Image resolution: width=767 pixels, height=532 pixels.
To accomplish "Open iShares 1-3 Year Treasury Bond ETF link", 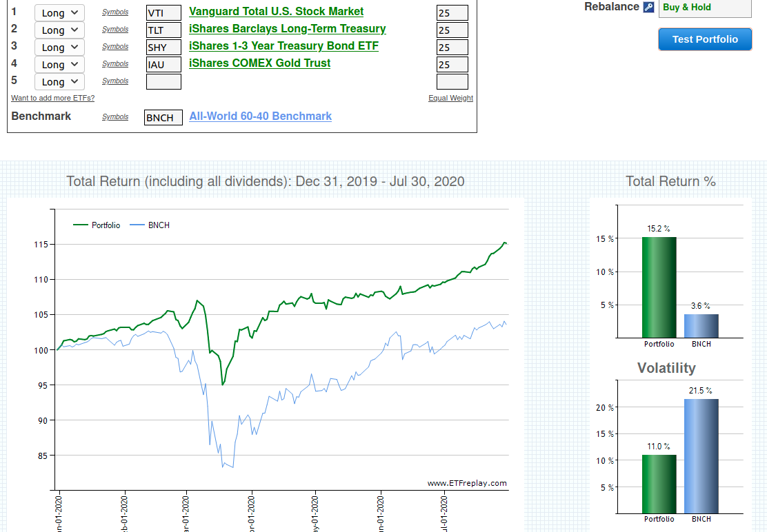I will coord(283,46).
